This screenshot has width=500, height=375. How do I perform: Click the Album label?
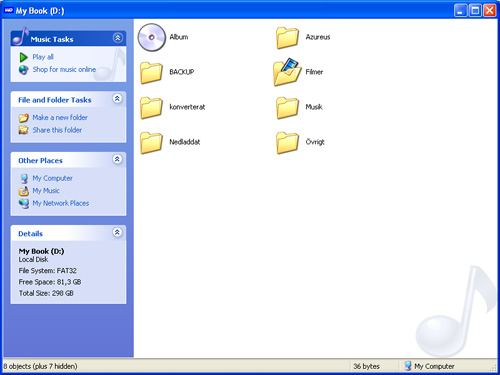(x=179, y=37)
